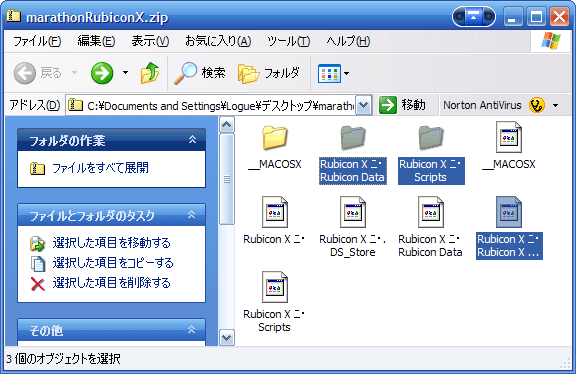The width and height of the screenshot is (576, 374).
Task: Click the task pane scroll down arrow
Action: 227,338
